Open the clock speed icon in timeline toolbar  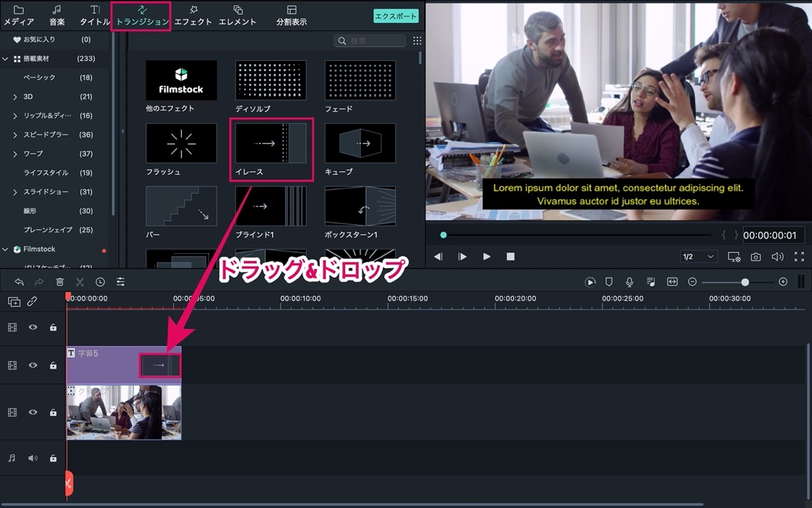pos(100,282)
